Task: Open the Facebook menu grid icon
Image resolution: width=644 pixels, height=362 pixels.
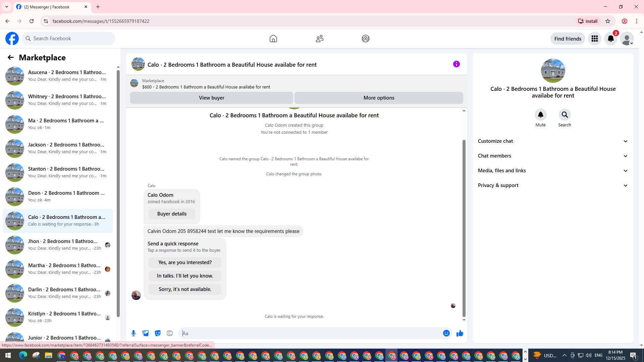Action: (x=594, y=39)
